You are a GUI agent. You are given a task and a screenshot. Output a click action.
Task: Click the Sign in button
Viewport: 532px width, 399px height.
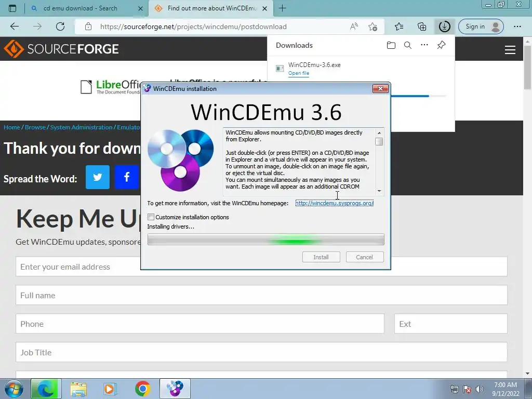481,26
